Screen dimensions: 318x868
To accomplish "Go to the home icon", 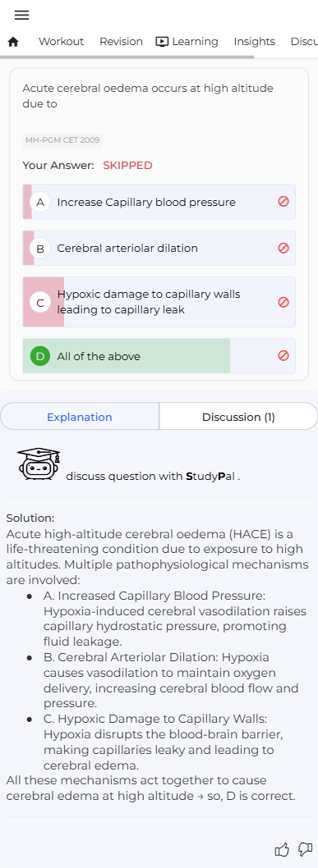I will coord(13,42).
